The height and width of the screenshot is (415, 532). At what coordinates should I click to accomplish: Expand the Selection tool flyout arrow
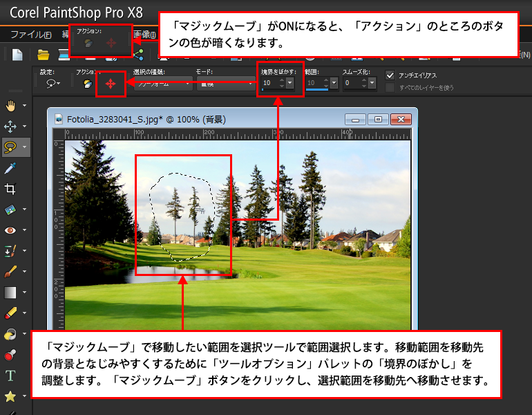point(24,147)
